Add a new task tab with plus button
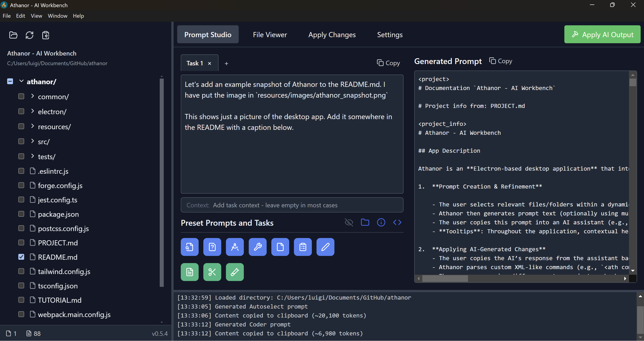The height and width of the screenshot is (341, 644). tap(226, 64)
